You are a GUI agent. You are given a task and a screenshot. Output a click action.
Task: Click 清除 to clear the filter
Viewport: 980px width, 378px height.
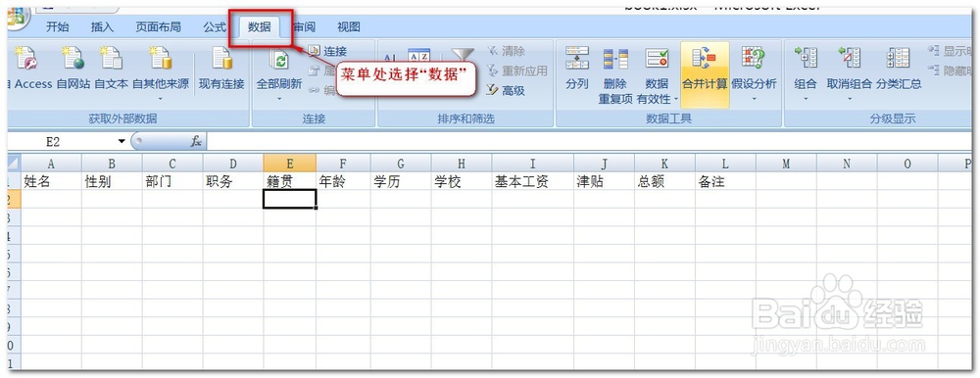pos(507,51)
